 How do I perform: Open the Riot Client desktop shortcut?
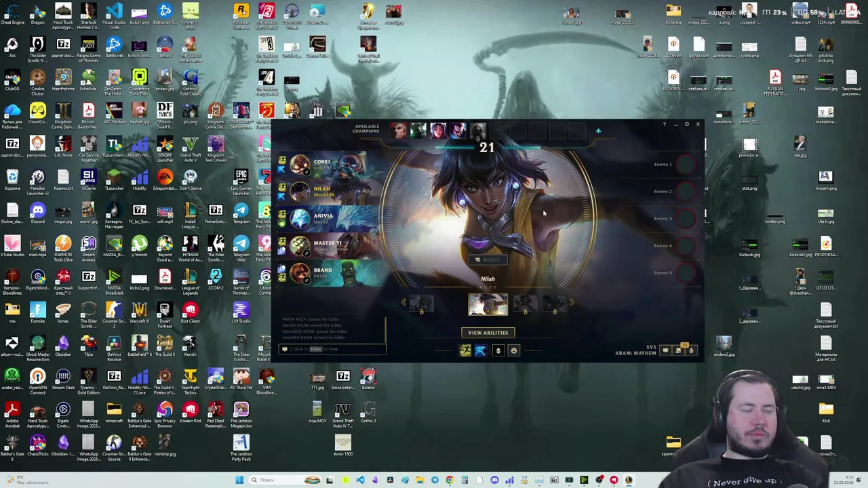click(190, 313)
